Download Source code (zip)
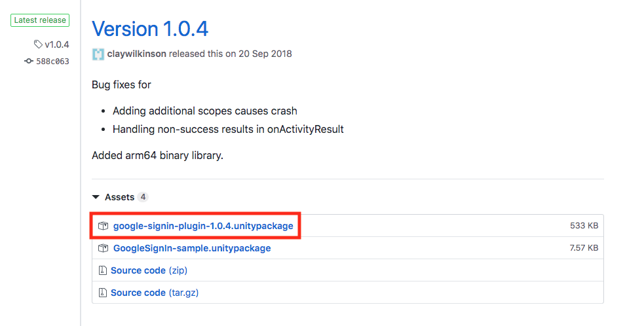The height and width of the screenshot is (326, 644). (x=149, y=270)
